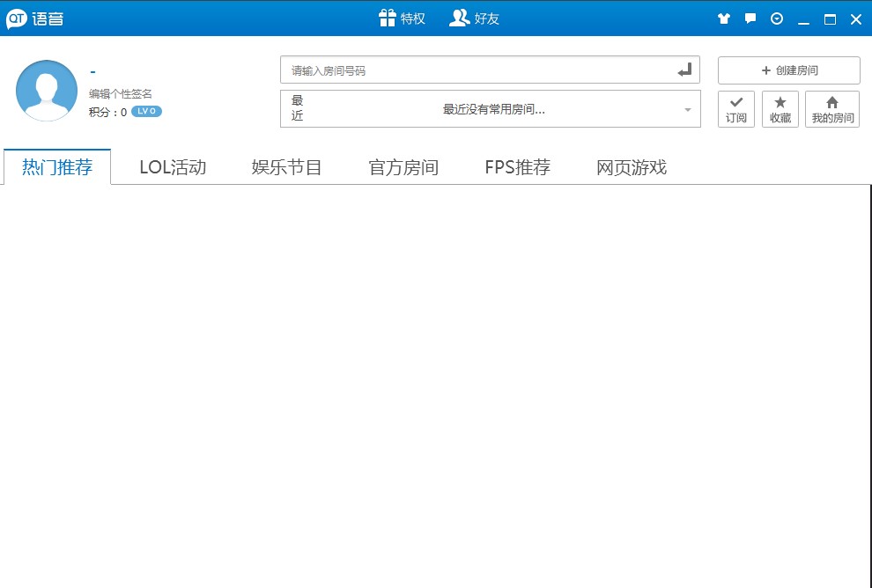Image resolution: width=872 pixels, height=588 pixels.
Task: Go to 我的房间 home button
Action: pyautogui.click(x=832, y=109)
